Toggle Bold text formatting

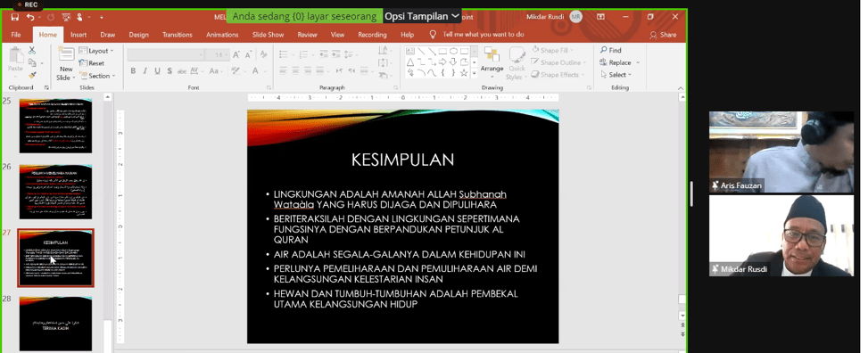(x=133, y=70)
